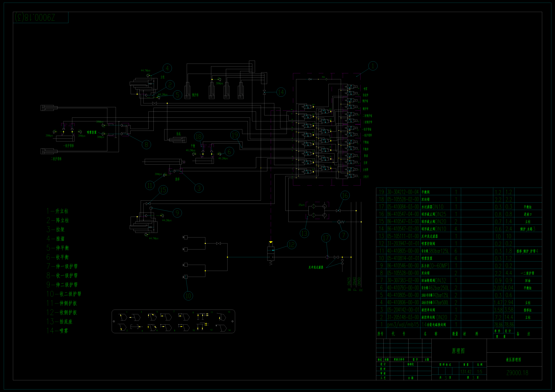The width and height of the screenshot is (555, 392).
Task: Click the legend entry "14-喷雾"
Action: point(58,331)
